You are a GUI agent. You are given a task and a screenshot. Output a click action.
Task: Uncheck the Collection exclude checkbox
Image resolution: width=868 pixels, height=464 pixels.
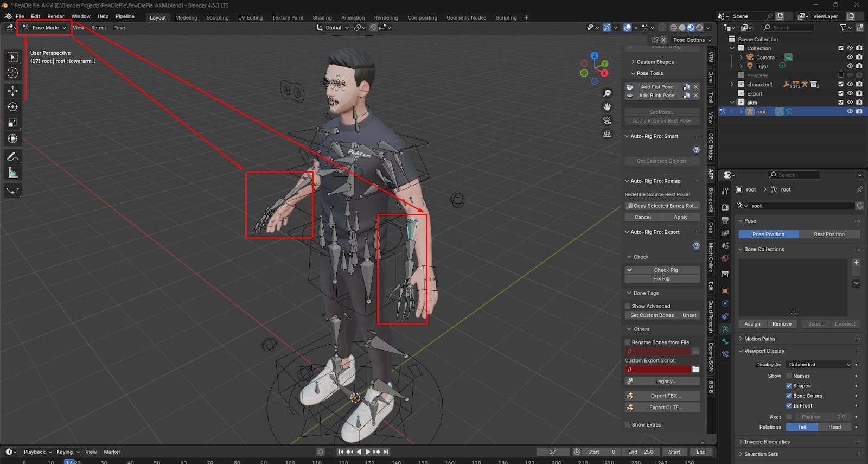coord(841,48)
